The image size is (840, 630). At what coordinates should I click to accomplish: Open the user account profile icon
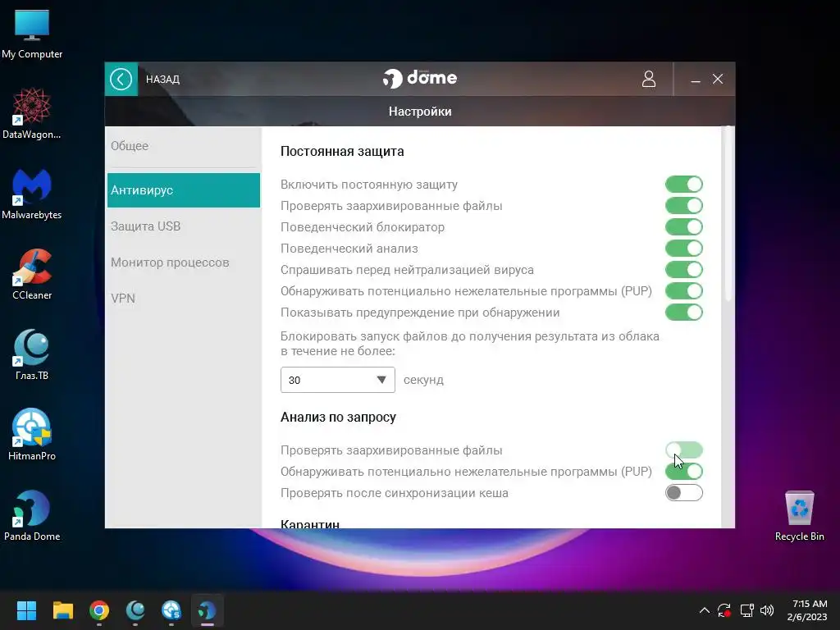click(649, 80)
